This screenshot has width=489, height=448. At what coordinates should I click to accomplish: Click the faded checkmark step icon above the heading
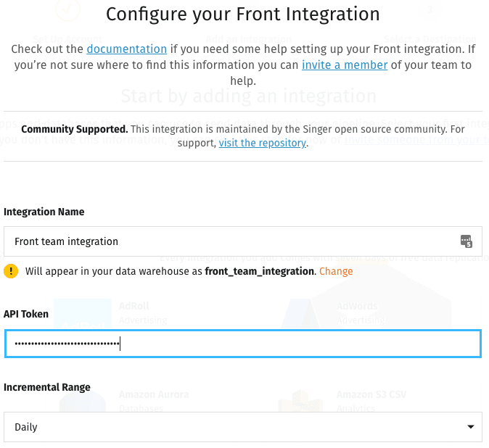click(67, 9)
